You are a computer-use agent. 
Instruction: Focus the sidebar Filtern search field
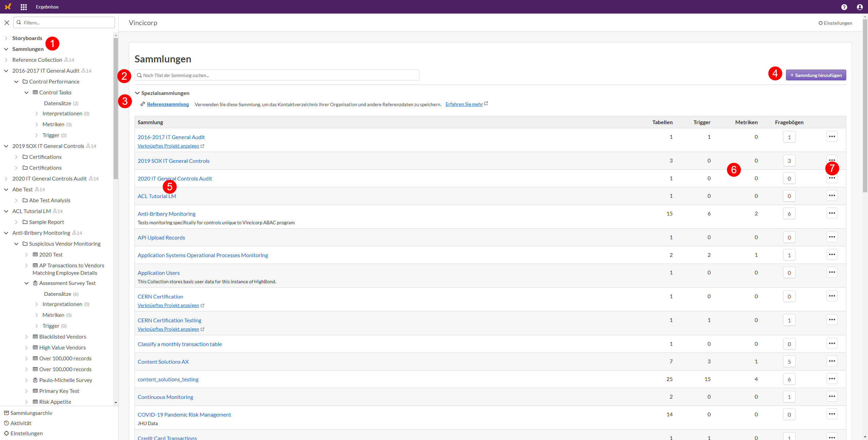click(64, 22)
